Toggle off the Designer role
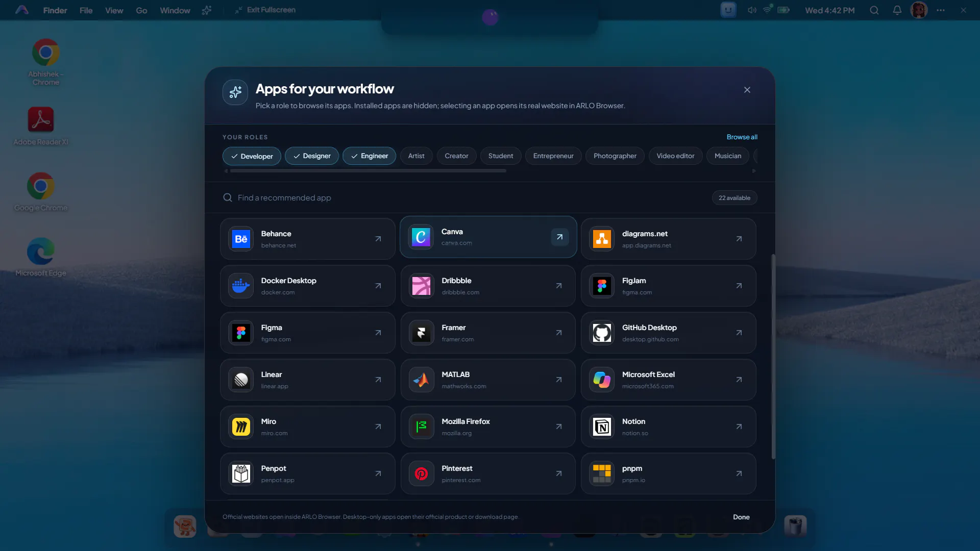This screenshot has width=980, height=551. (311, 156)
